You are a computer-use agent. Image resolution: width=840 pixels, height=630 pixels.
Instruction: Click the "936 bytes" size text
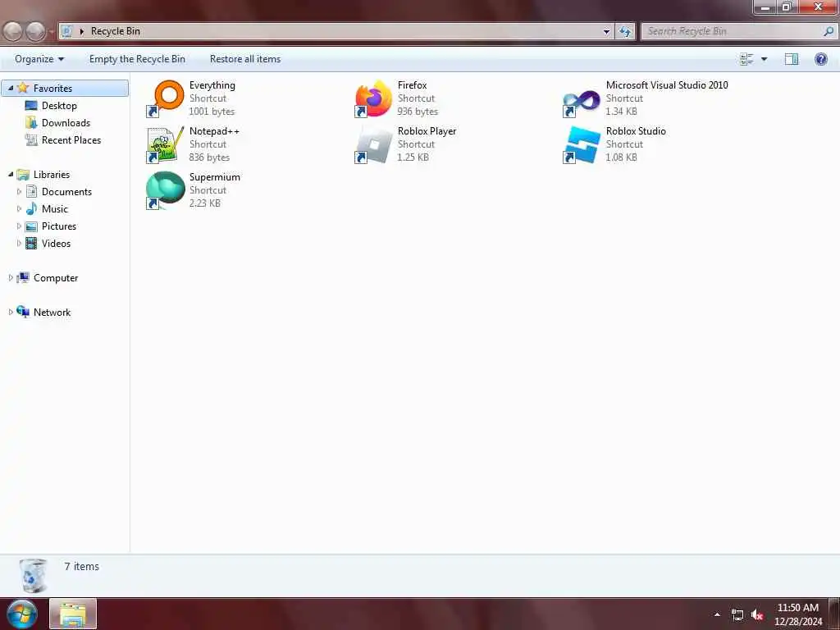click(x=418, y=112)
